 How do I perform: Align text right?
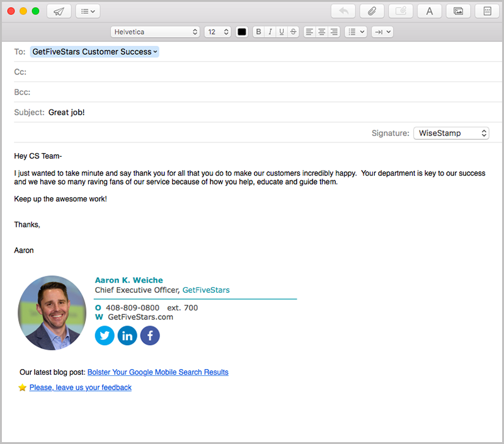click(x=334, y=32)
